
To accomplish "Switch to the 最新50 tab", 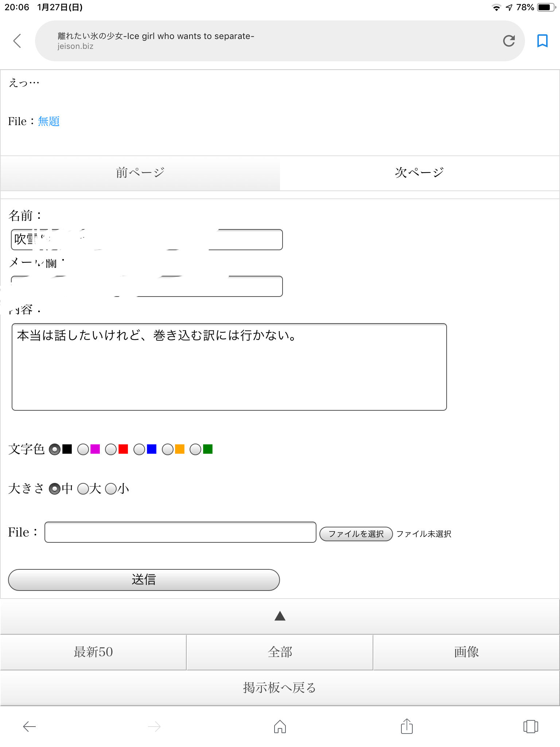I will (x=93, y=652).
